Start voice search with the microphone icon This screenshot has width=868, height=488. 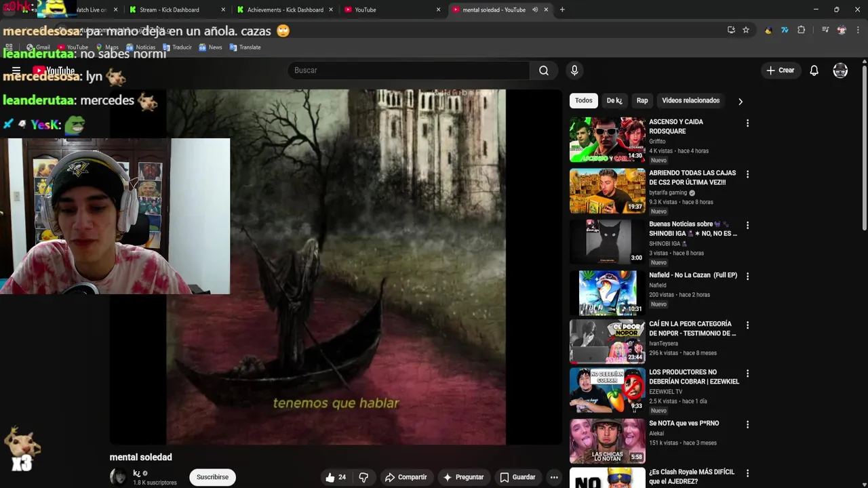(574, 70)
